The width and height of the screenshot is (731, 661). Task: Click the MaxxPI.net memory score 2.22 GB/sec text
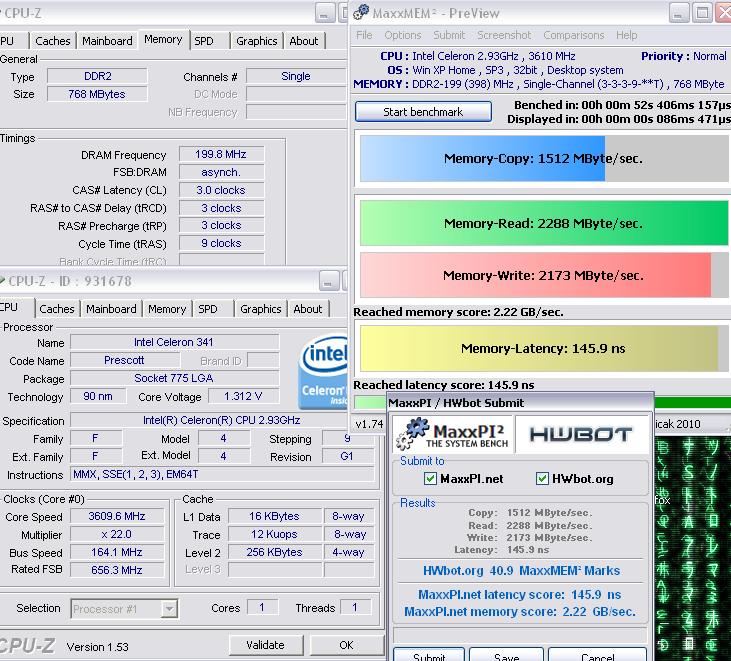tap(520, 612)
